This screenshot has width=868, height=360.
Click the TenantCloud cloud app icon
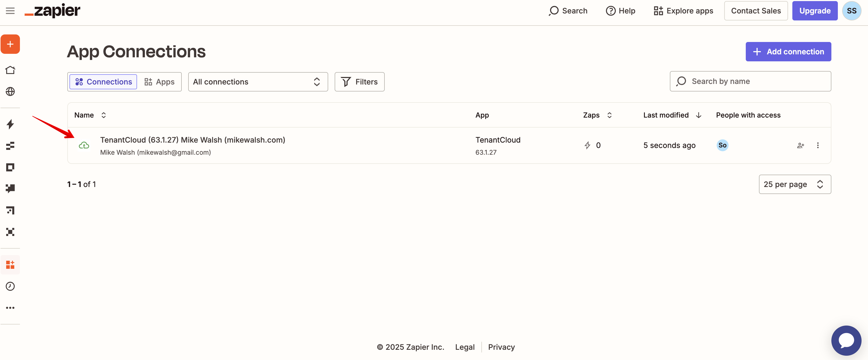click(84, 146)
